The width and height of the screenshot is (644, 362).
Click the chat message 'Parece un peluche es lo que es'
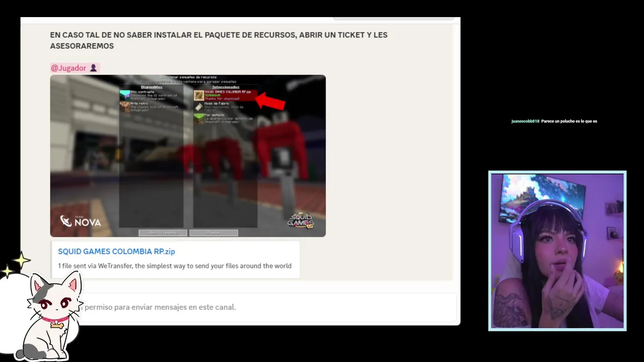click(x=569, y=121)
